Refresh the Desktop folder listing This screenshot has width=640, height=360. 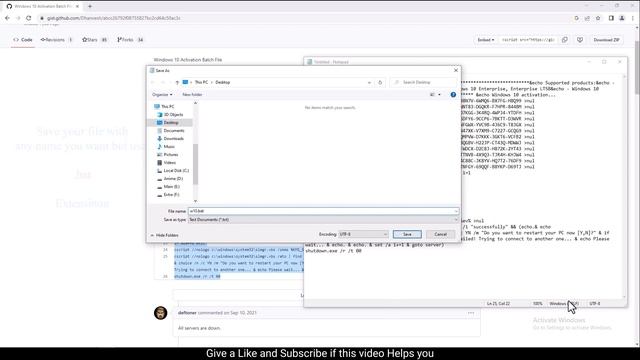380,82
